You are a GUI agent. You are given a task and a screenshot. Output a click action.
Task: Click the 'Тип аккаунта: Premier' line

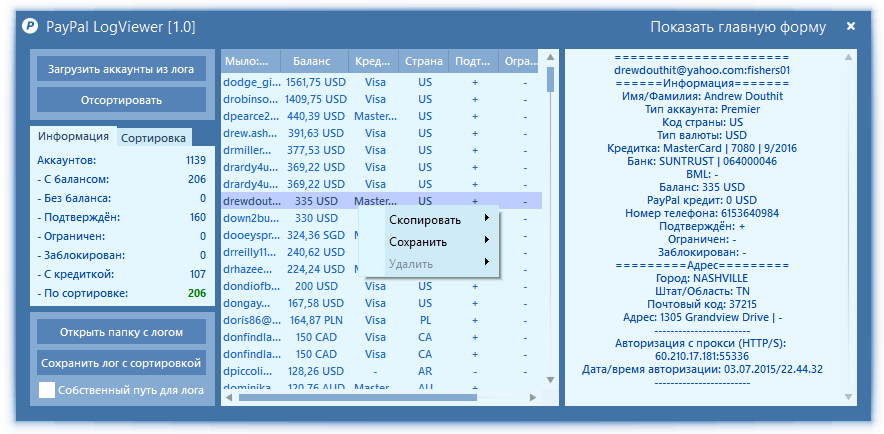(702, 109)
